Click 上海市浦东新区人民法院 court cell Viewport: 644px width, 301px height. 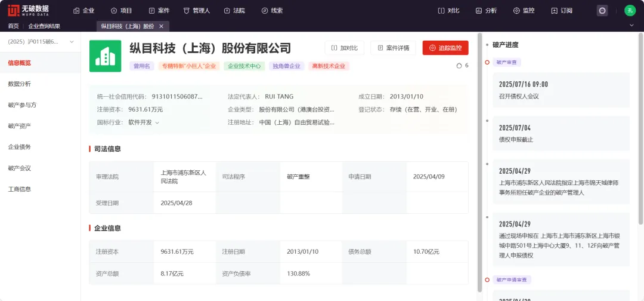pos(184,177)
